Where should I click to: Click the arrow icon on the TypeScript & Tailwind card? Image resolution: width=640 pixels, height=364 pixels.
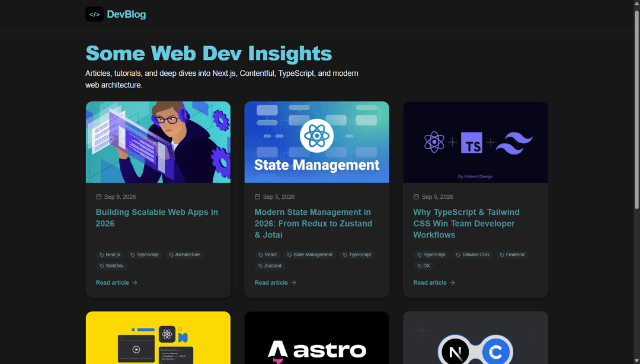point(452,282)
